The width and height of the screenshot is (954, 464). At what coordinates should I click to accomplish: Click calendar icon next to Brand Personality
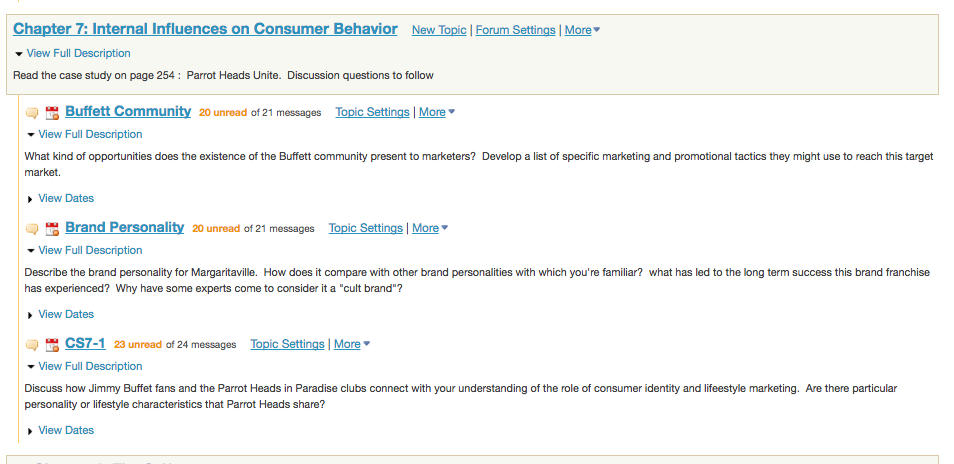coord(52,229)
